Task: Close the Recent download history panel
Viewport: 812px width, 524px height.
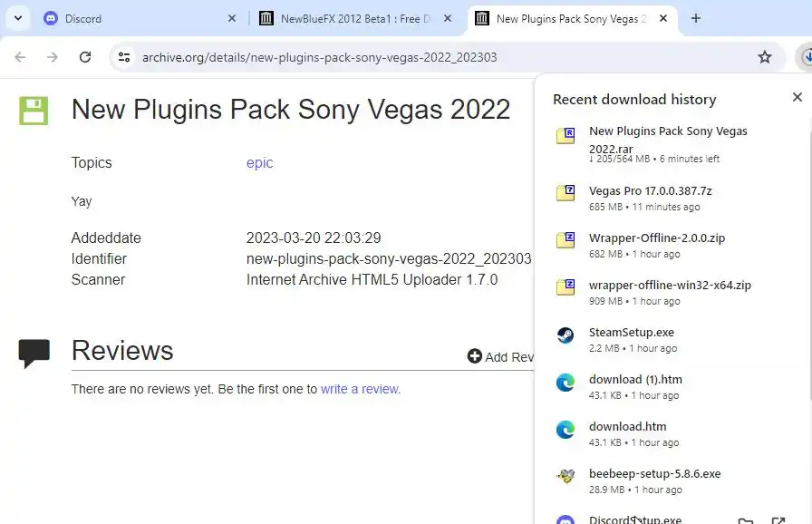Action: point(797,97)
